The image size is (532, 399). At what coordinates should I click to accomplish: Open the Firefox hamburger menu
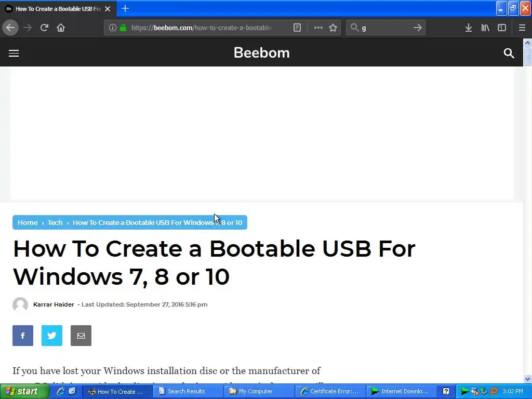(x=522, y=28)
